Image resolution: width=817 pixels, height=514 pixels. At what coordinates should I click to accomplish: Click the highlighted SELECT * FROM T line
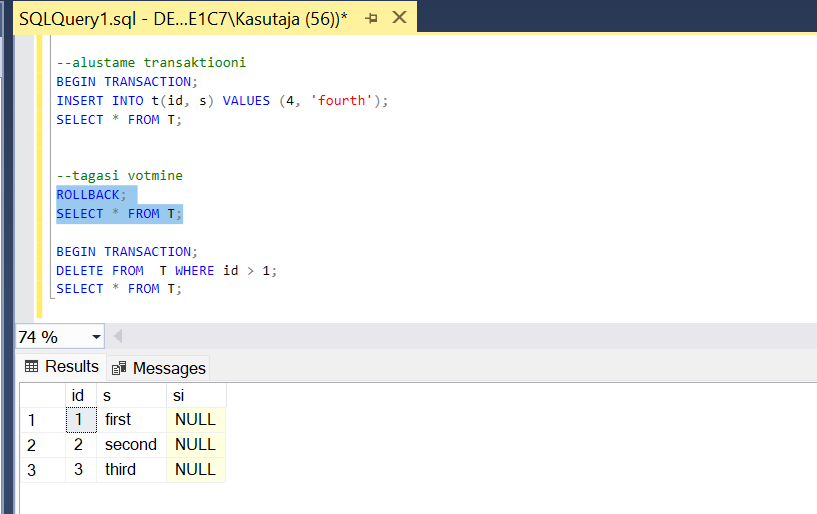[x=119, y=214]
